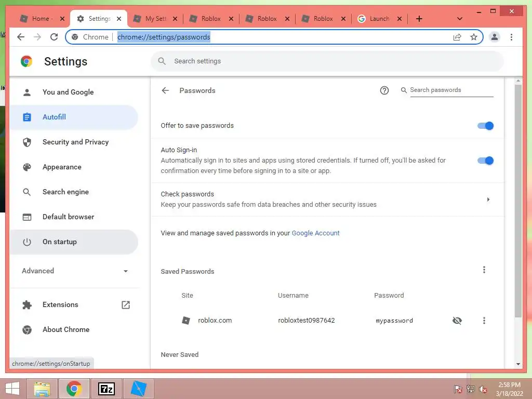This screenshot has height=399, width=532.
Task: Go back from Passwords with the arrow
Action: click(165, 90)
